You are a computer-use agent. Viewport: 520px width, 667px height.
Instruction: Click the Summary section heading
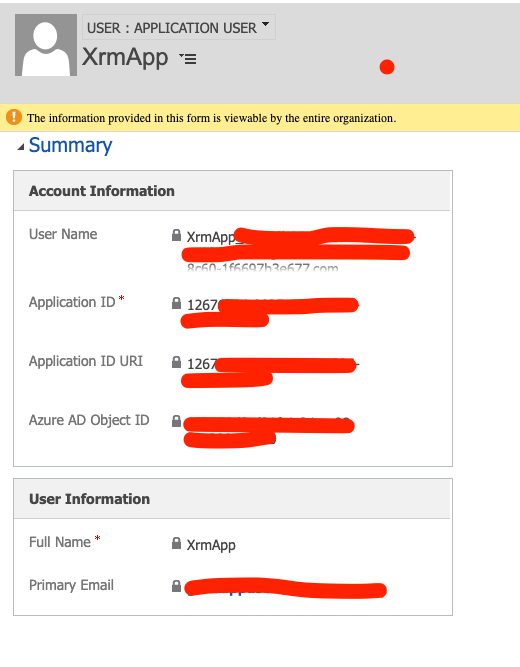(70, 145)
